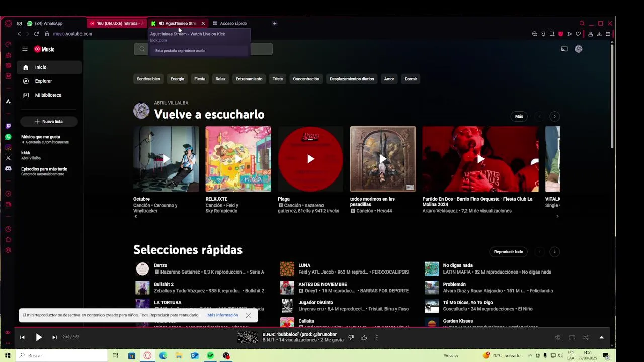This screenshot has width=644, height=362.
Task: Click the search icon in title bar
Action: 582,23
